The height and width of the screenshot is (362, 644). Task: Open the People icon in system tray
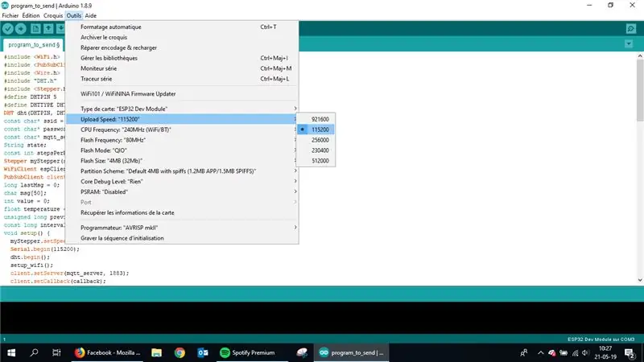tap(524, 352)
